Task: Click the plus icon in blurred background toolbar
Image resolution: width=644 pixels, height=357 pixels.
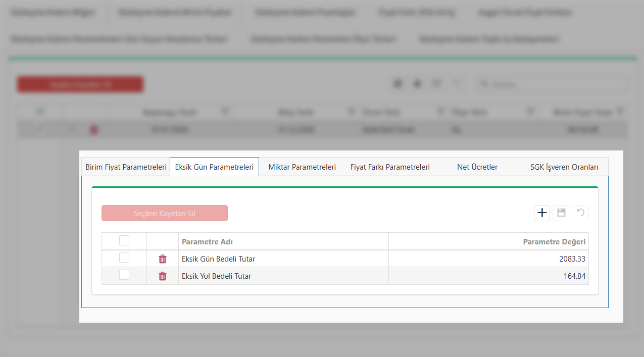Action: (x=417, y=84)
